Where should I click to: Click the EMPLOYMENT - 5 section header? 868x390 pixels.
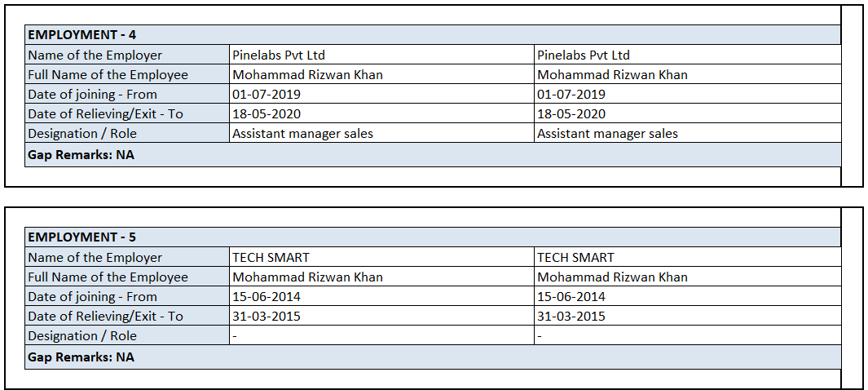[83, 237]
